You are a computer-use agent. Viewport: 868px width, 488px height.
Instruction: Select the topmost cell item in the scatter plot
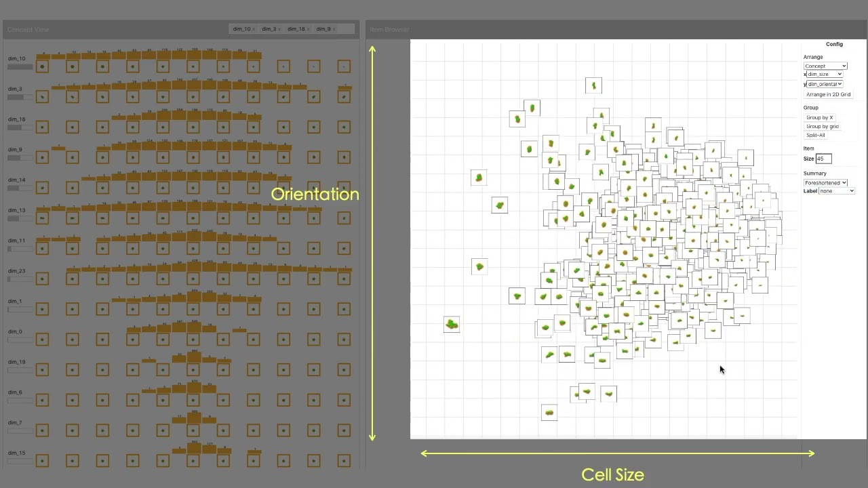pyautogui.click(x=593, y=85)
